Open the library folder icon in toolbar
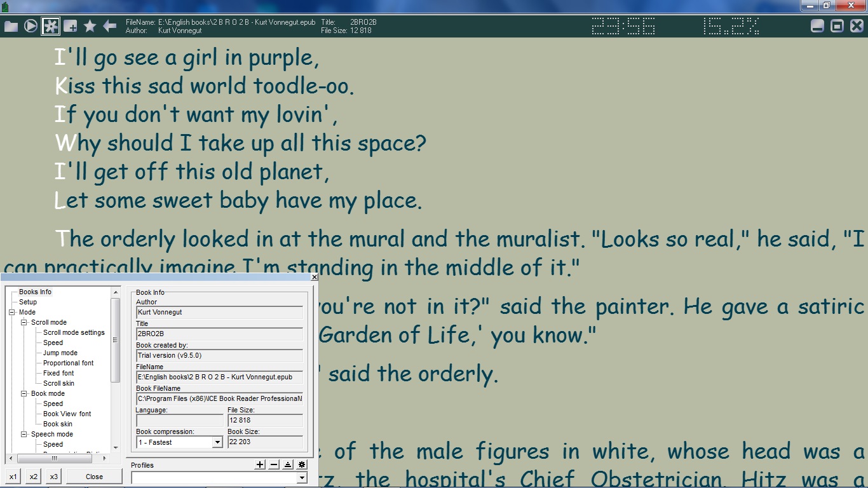Viewport: 868px width, 488px height. 11,26
